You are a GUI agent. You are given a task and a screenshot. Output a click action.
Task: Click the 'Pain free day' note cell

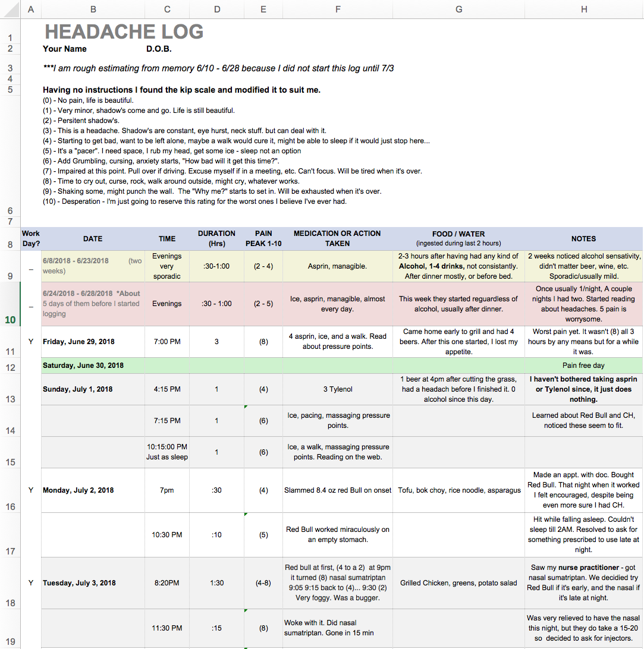pyautogui.click(x=583, y=366)
